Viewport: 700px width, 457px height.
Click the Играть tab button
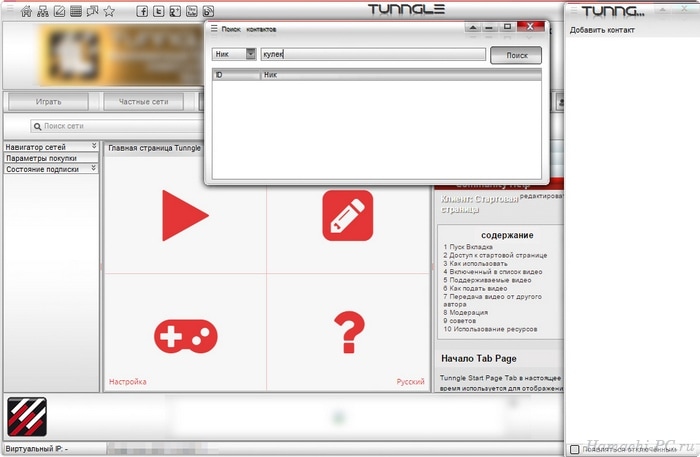[49, 102]
